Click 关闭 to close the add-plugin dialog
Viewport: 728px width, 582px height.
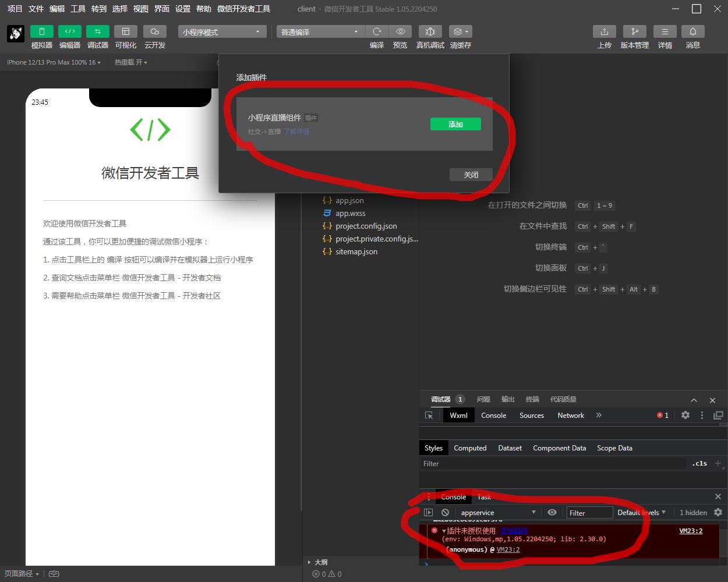(471, 175)
